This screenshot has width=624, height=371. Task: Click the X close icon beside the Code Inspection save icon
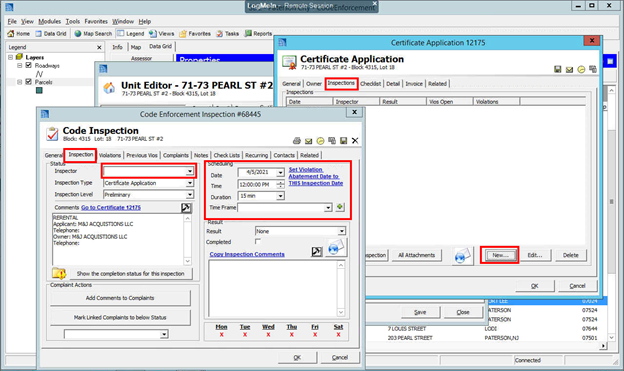355,141
